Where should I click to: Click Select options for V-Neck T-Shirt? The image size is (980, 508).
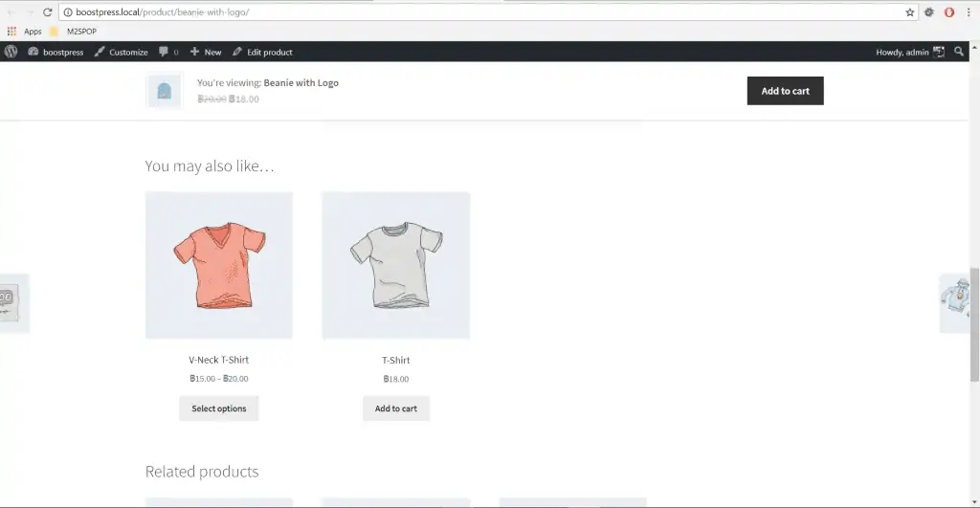pos(219,408)
